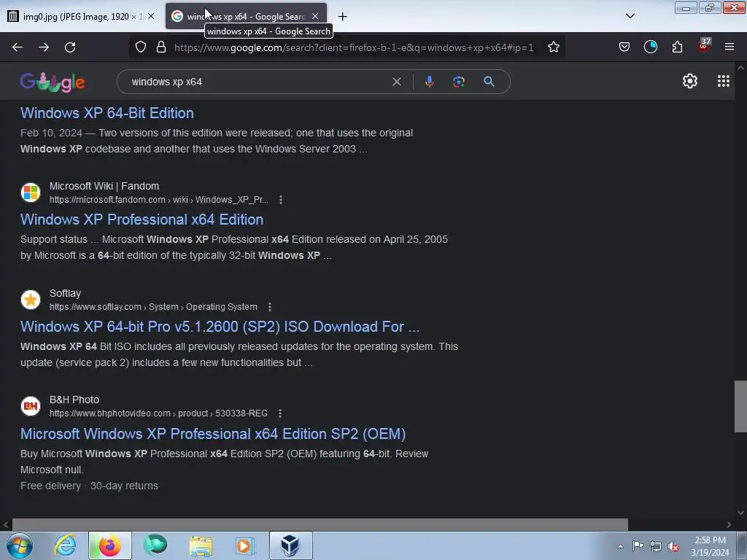Click the vertical scrollbar thumb
The height and width of the screenshot is (560, 747).
click(740, 406)
